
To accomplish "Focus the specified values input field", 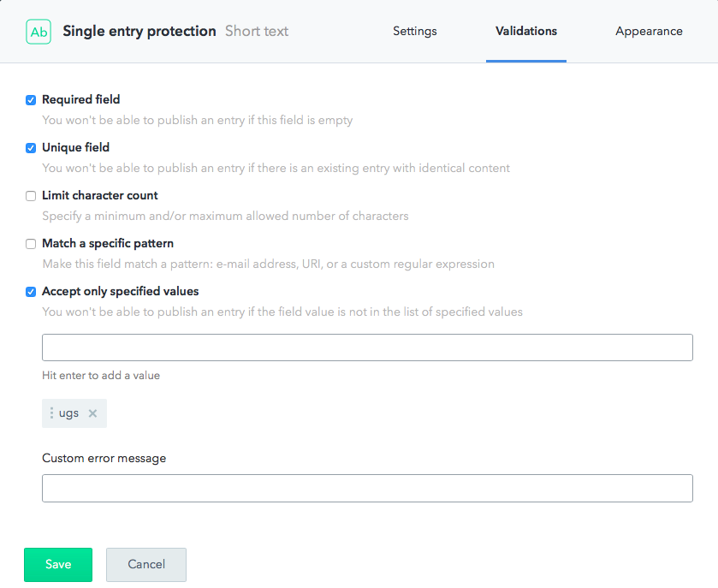I will (367, 347).
